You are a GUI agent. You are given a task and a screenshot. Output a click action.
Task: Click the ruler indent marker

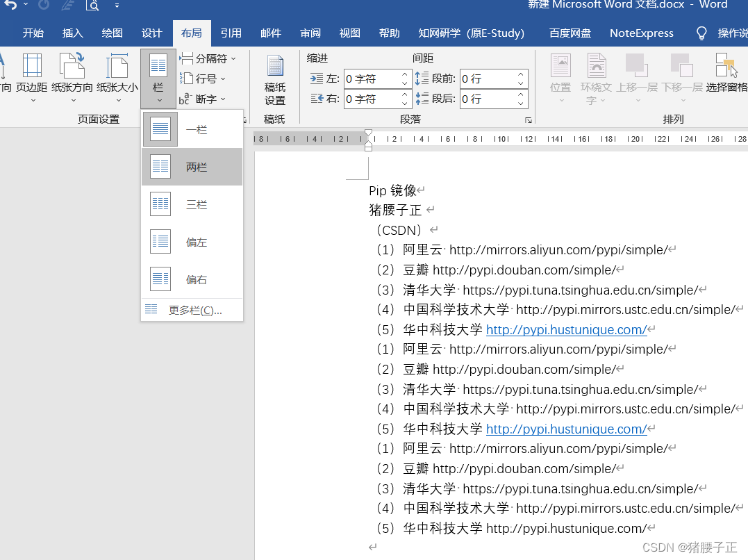[368, 140]
